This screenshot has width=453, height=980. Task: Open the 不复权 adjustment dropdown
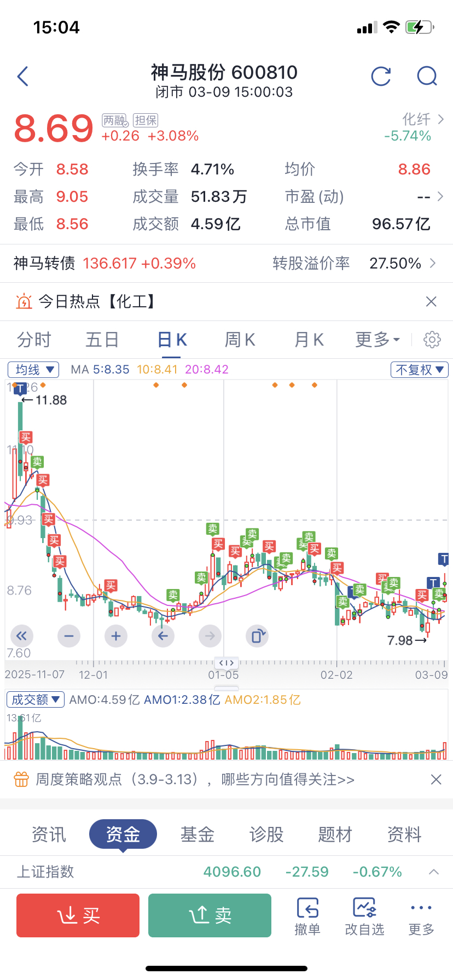click(x=420, y=370)
